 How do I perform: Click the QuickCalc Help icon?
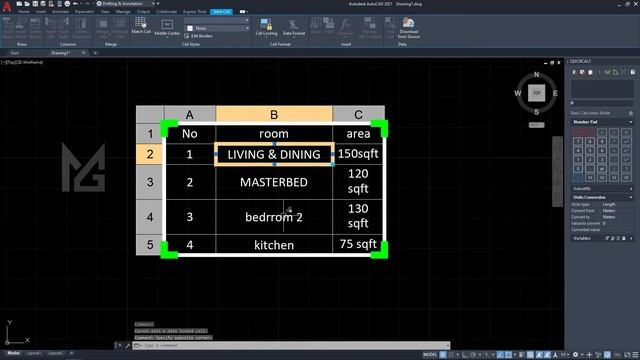[633, 72]
